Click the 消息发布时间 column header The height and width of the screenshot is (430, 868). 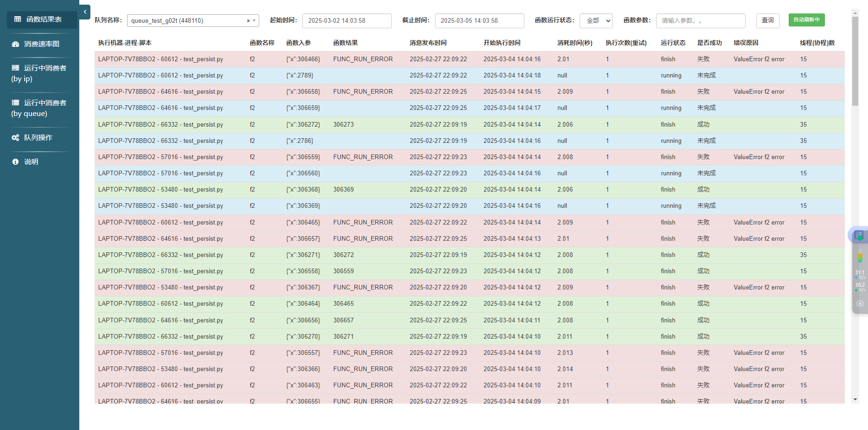point(428,43)
